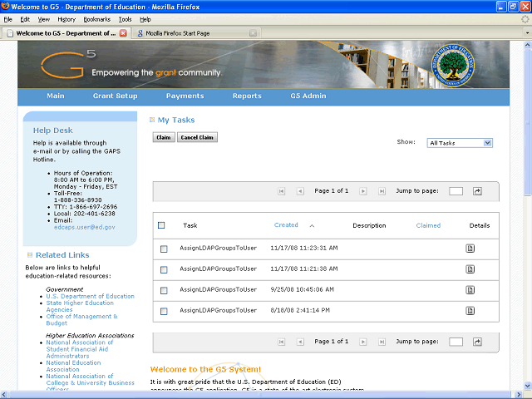Go to first page in top pager
The width and height of the screenshot is (532, 399).
click(x=281, y=191)
